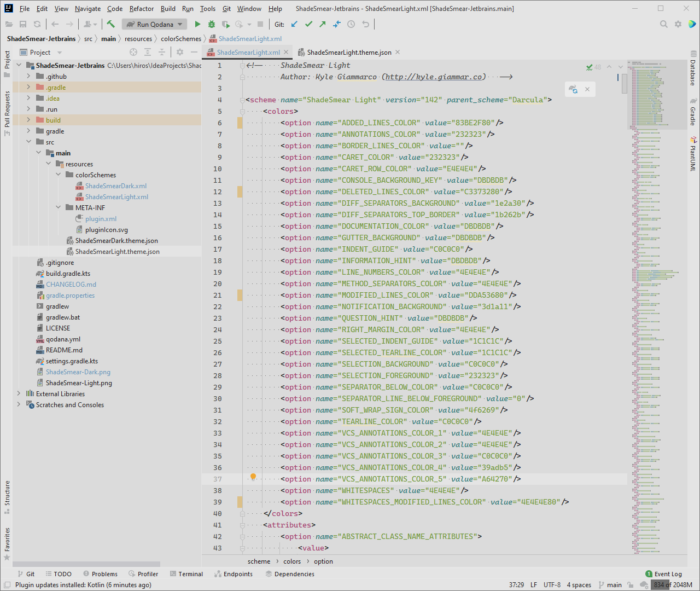Expand the .github folder in tree
This screenshot has width=700, height=591.
point(28,76)
